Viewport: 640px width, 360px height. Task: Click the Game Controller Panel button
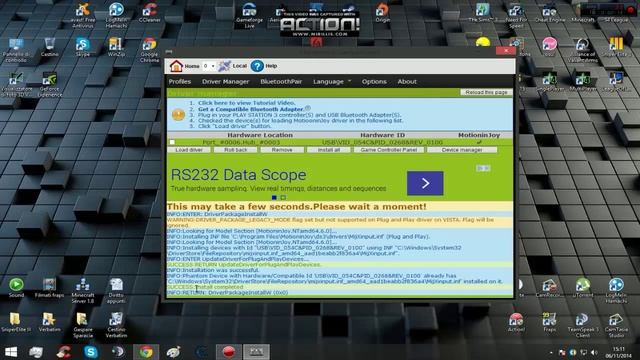[389, 150]
